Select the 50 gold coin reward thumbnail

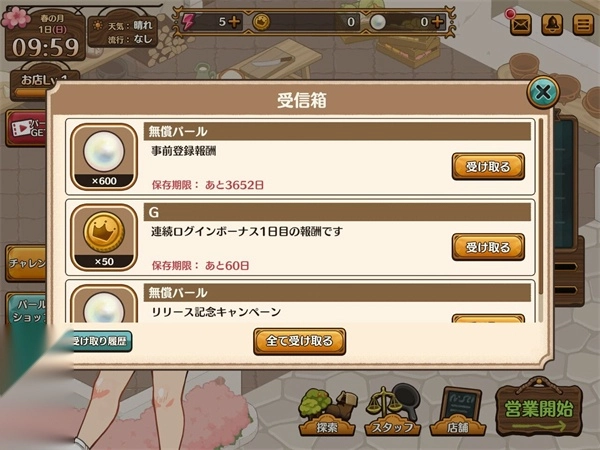pyautogui.click(x=104, y=237)
